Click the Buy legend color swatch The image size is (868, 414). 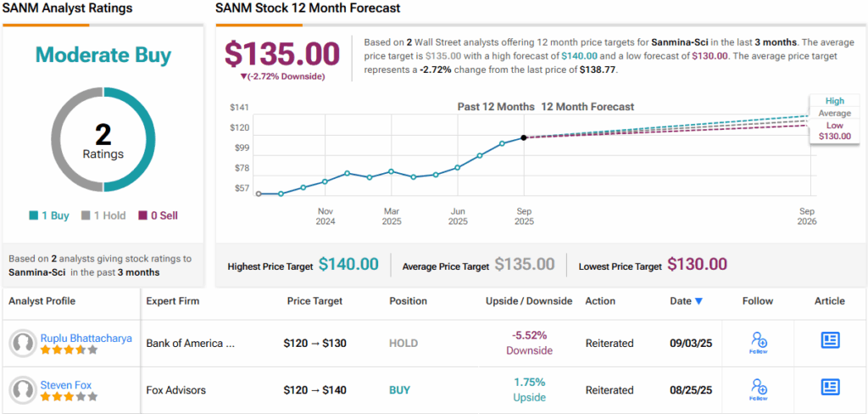point(34,215)
